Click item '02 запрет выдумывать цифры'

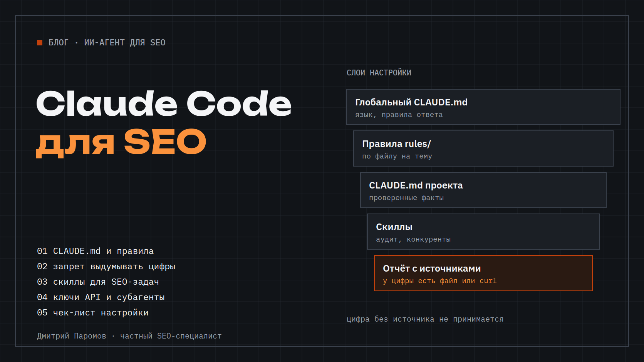click(x=106, y=267)
